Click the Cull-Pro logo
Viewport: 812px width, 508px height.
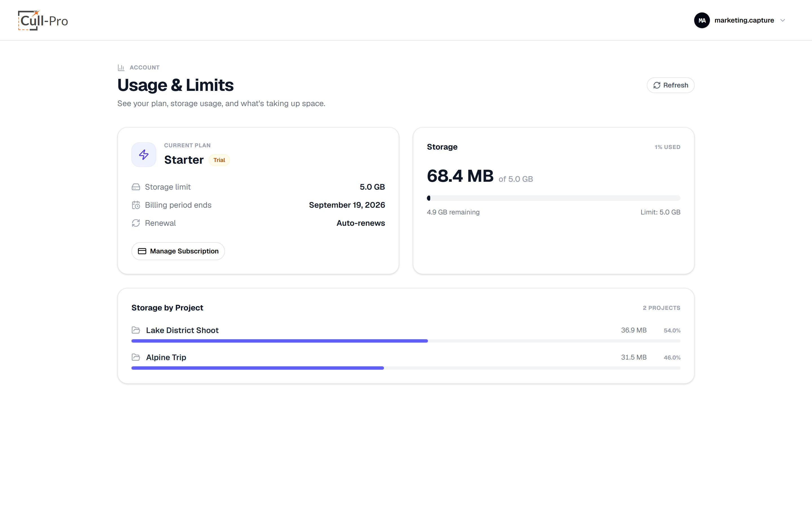pos(43,21)
